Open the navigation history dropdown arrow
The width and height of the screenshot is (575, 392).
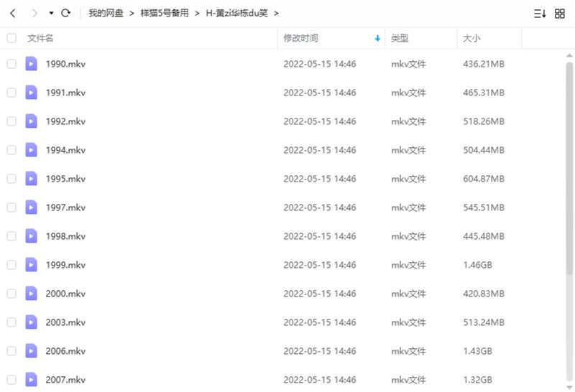[x=51, y=13]
